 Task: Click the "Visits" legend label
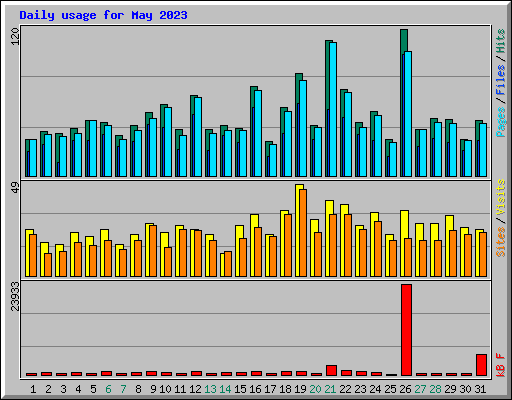point(500,197)
